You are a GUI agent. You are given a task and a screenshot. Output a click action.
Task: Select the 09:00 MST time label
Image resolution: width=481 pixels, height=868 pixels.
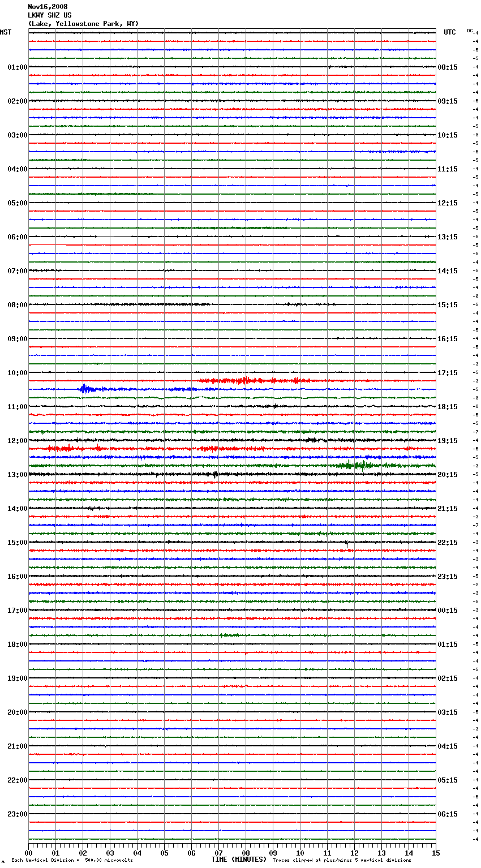tap(18, 339)
